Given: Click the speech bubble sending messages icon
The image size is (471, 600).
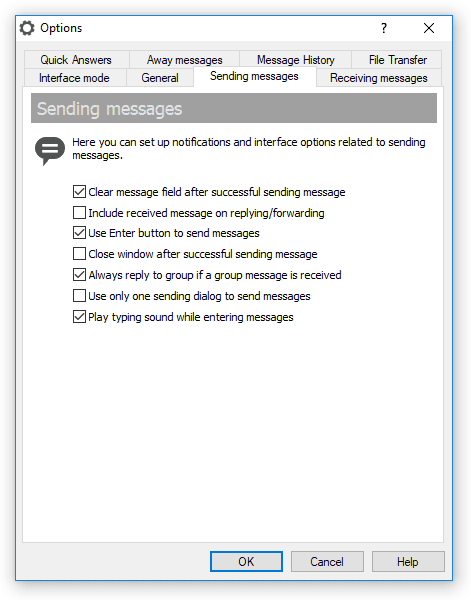Looking at the screenshot, I should 50,150.
